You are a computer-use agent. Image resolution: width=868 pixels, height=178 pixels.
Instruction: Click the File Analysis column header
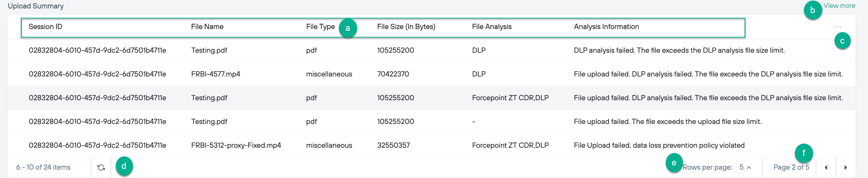(492, 27)
